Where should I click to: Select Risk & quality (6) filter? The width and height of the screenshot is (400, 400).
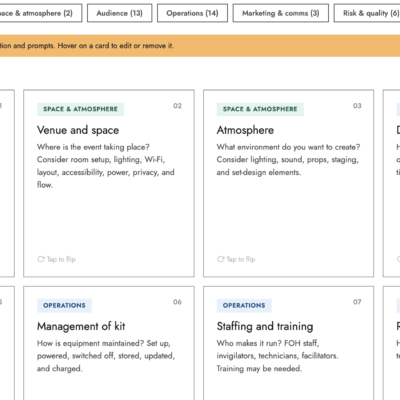point(367,13)
